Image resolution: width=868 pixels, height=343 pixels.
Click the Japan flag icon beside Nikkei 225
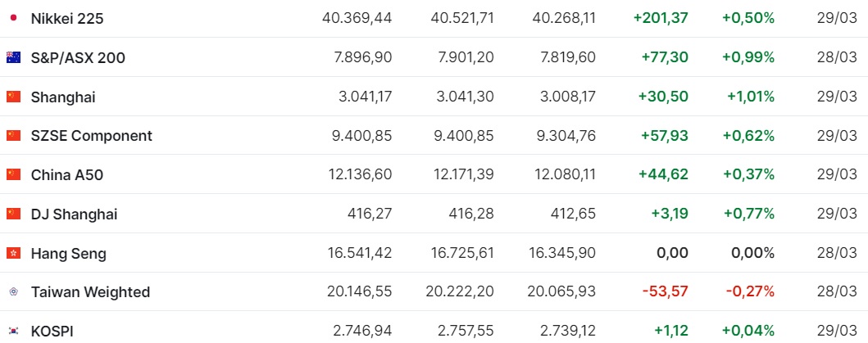point(13,18)
